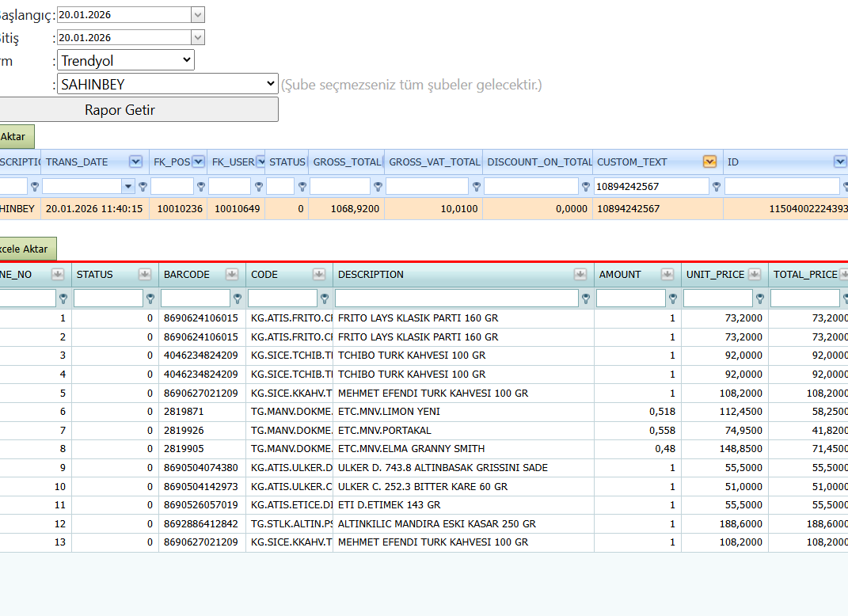Click the AMOUNT column header dropdown icon
The height and width of the screenshot is (616, 848).
(x=667, y=274)
